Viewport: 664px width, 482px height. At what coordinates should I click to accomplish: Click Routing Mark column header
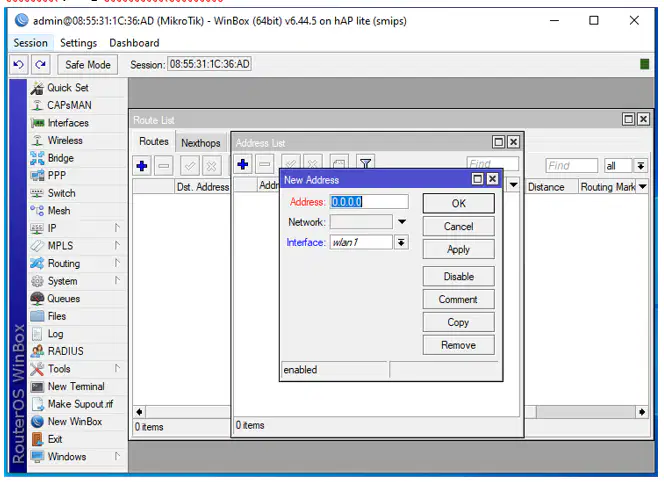[608, 187]
